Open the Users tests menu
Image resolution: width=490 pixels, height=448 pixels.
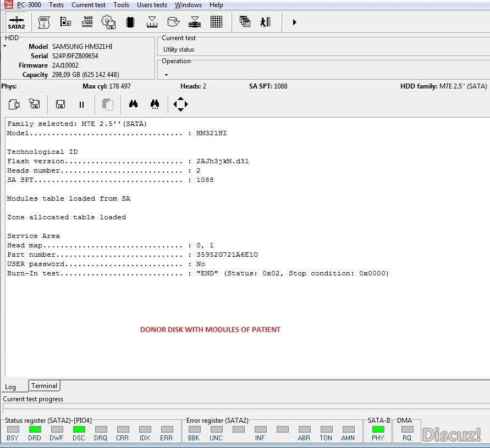point(152,5)
